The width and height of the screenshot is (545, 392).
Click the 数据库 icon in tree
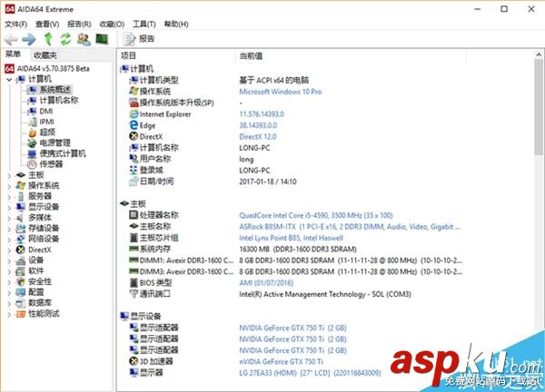pos(21,303)
